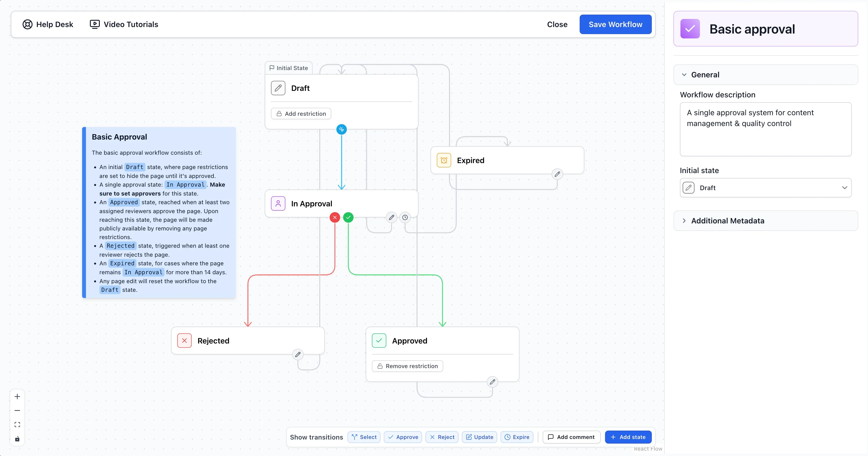Select the In Approval state node
The height and width of the screenshot is (456, 868).
click(341, 203)
